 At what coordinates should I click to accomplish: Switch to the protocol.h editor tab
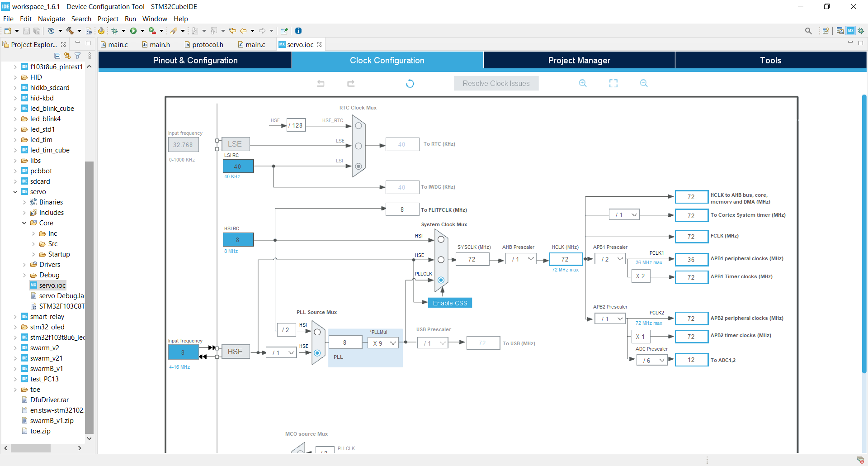coord(204,44)
